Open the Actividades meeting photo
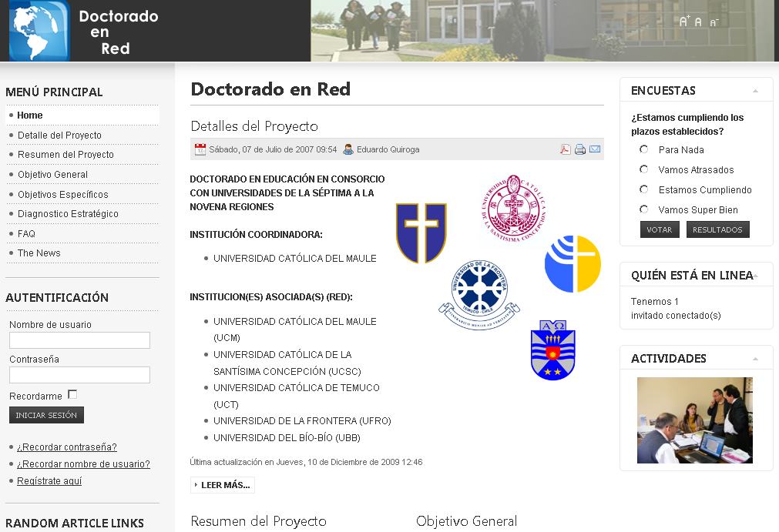Image resolution: width=779 pixels, height=532 pixels. coord(695,420)
